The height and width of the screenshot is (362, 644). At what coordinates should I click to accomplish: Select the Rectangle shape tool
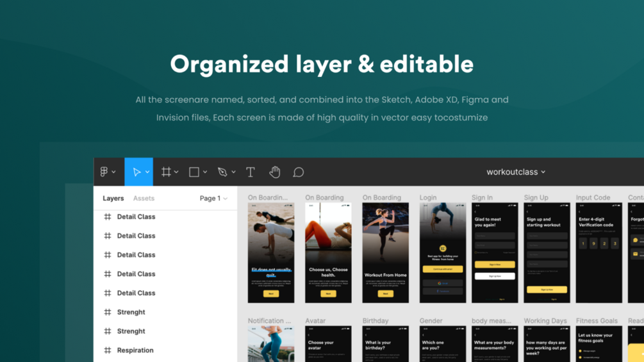point(194,172)
